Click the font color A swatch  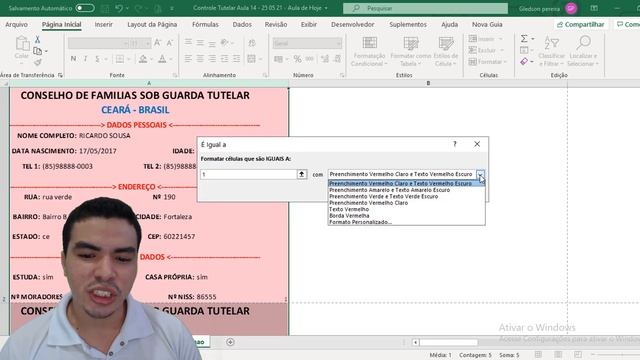pyautogui.click(x=162, y=59)
